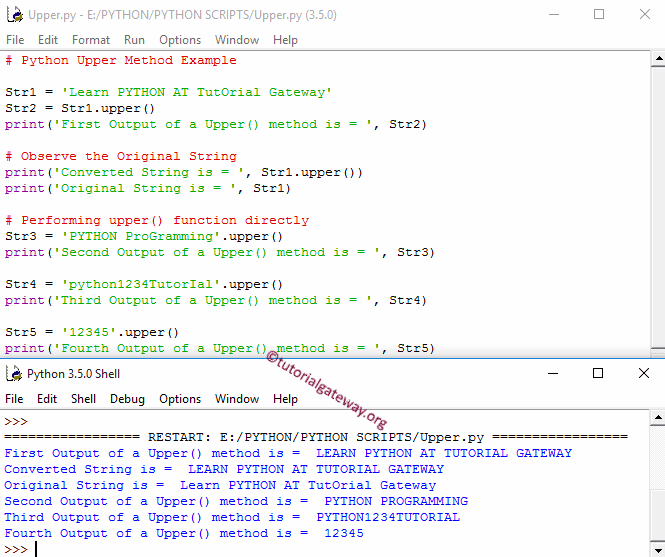Screen dimensions: 665x557
Task: Click the 'Second Output' print statement in editor
Action: pyautogui.click(x=220, y=252)
